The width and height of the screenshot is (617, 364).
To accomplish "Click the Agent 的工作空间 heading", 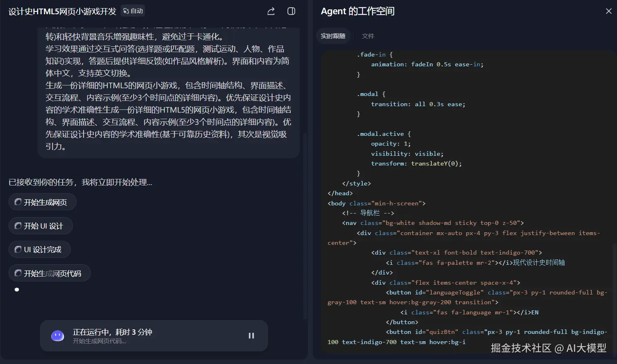I will point(358,11).
